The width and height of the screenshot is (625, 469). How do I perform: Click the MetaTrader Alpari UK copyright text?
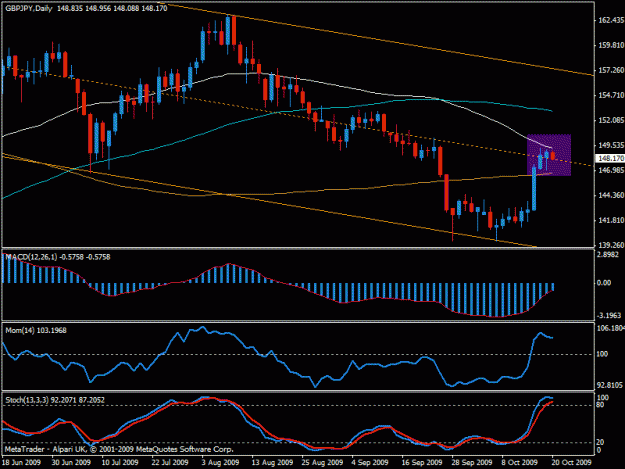tap(119, 449)
